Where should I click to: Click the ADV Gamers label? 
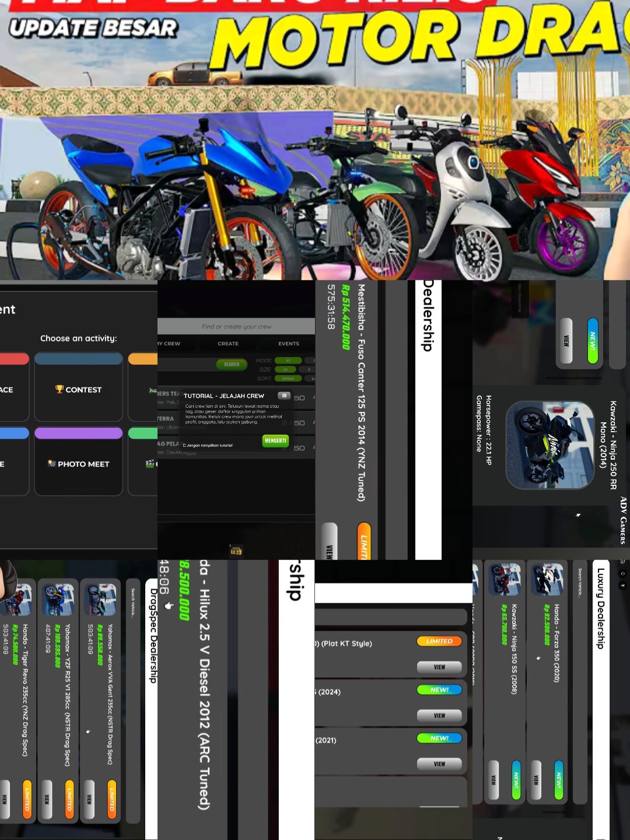(623, 520)
